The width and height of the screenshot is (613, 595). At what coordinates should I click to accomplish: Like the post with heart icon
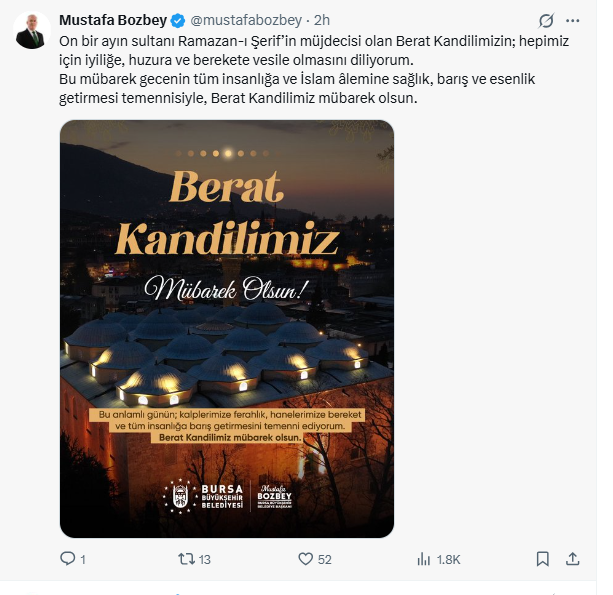coord(305,559)
